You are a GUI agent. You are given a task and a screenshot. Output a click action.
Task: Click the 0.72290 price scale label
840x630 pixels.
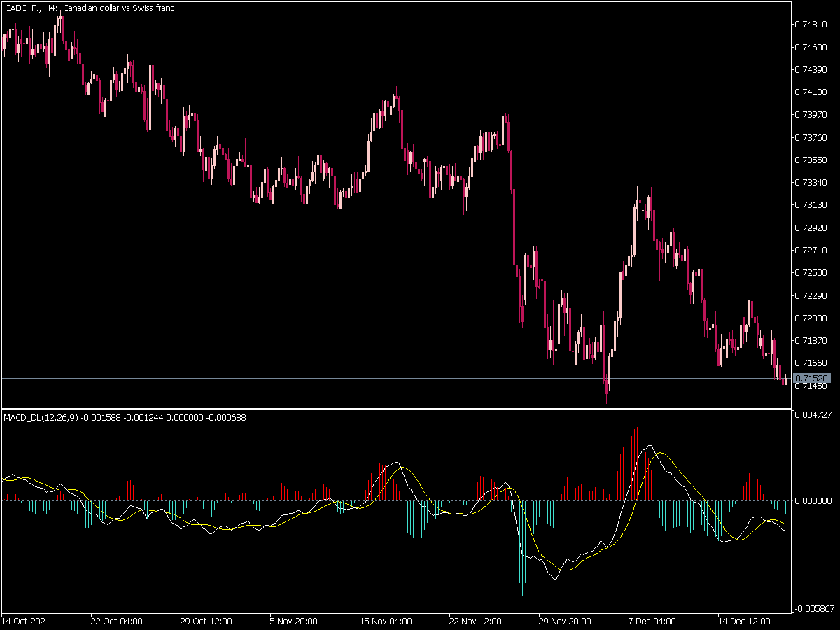812,295
